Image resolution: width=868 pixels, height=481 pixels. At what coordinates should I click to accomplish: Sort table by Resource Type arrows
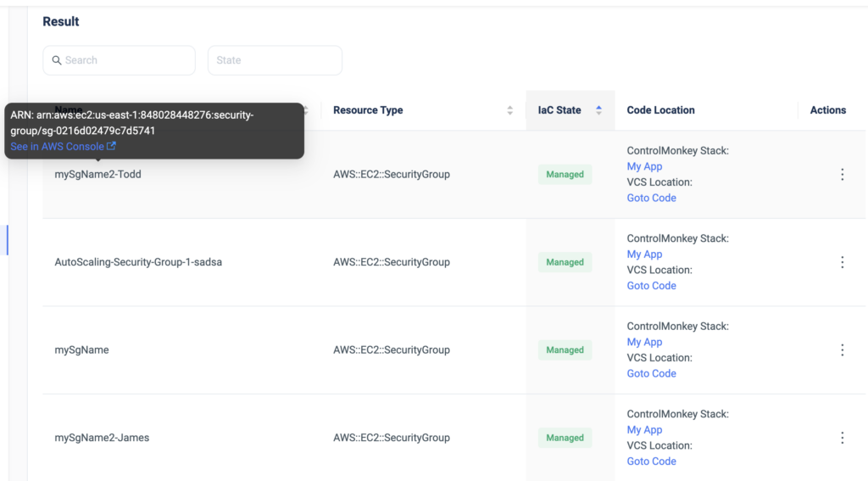click(x=509, y=110)
